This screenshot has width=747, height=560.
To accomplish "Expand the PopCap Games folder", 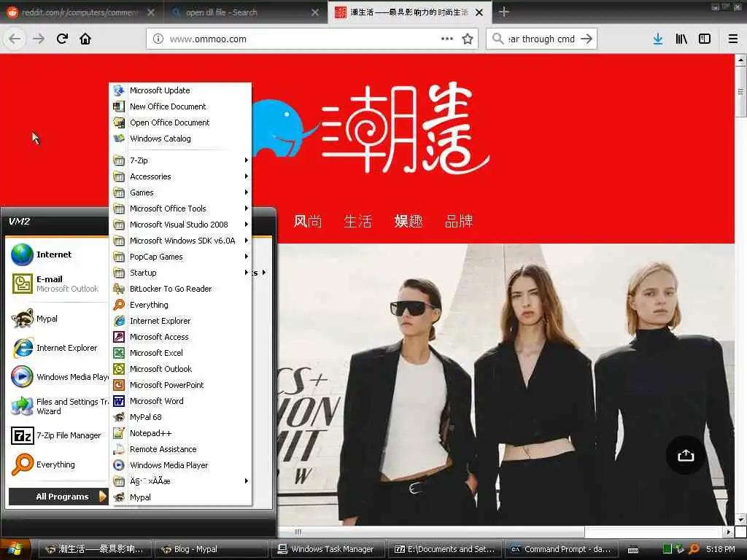I will click(x=180, y=257).
